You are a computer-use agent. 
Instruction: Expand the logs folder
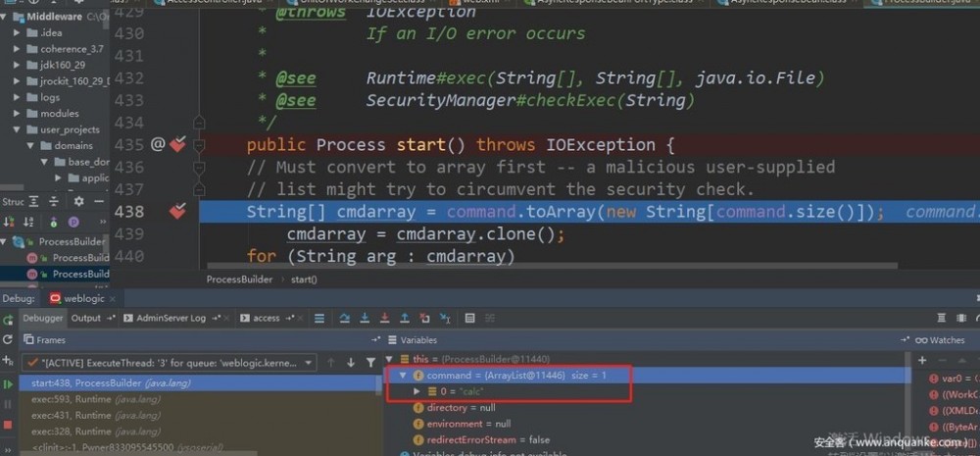tap(18, 97)
